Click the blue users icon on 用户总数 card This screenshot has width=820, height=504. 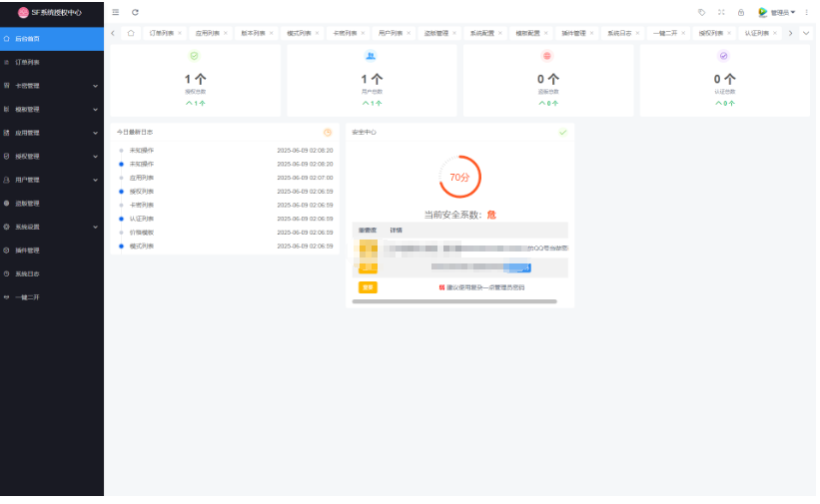[371, 56]
